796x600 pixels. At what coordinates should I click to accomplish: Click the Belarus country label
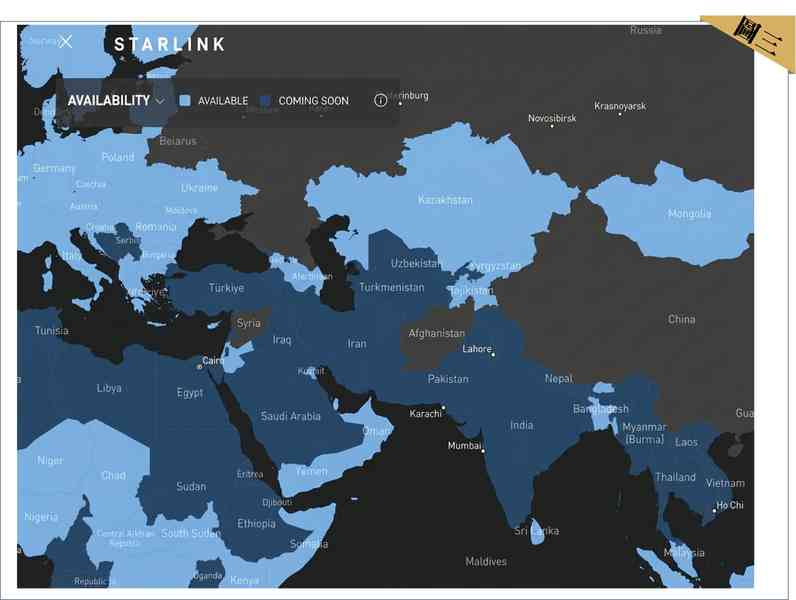coord(178,141)
